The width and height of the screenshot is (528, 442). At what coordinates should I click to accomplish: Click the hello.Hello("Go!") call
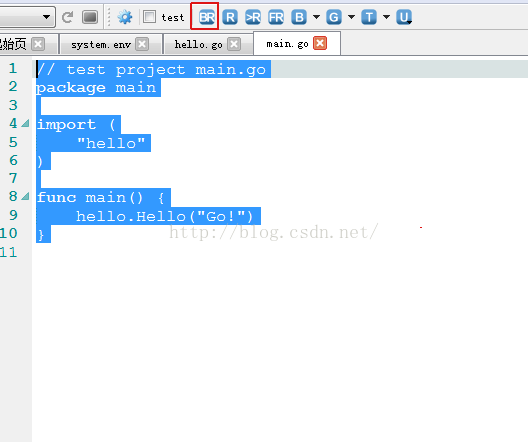click(165, 216)
